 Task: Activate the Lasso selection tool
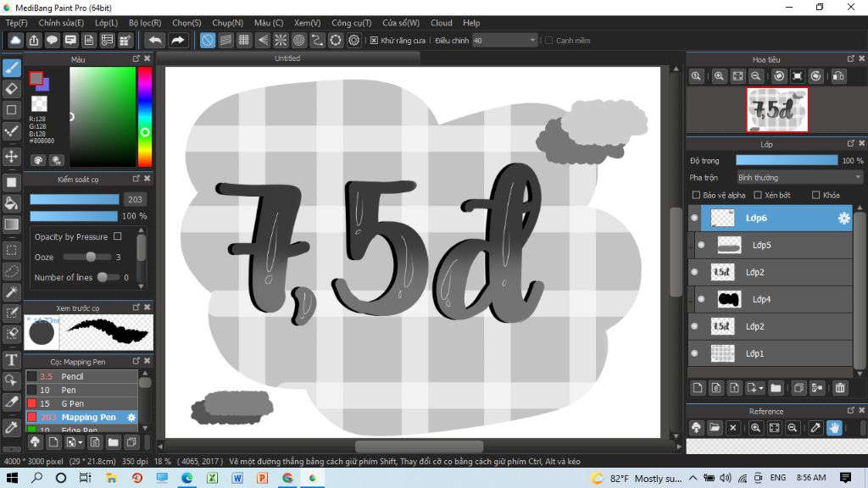(12, 271)
